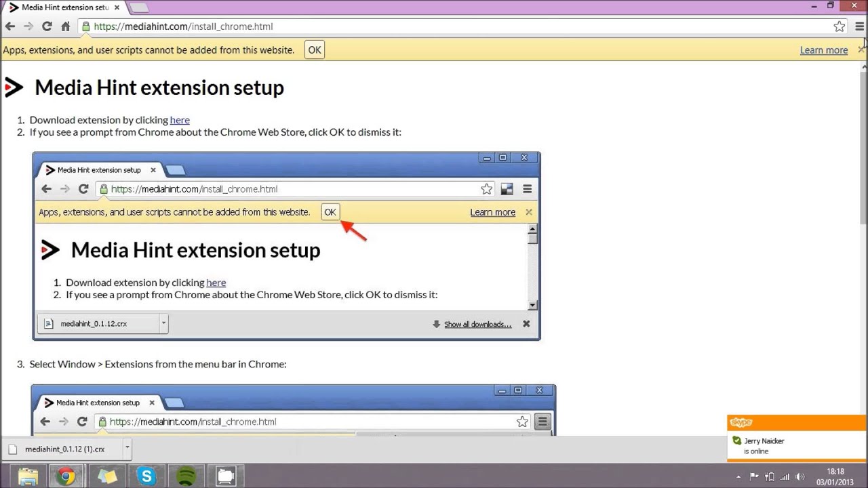
Task: Click the 'Download extension by clicking' step text
Action: 99,120
